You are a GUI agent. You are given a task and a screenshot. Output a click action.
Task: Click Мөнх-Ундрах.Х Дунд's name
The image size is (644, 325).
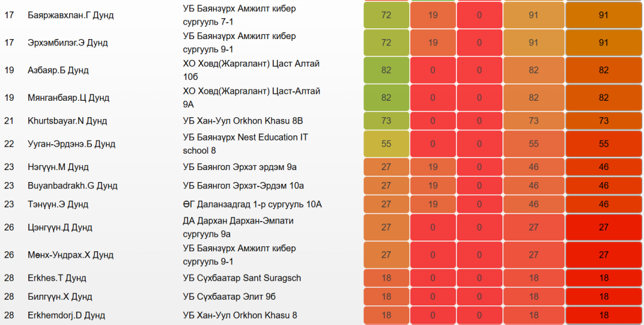point(70,255)
